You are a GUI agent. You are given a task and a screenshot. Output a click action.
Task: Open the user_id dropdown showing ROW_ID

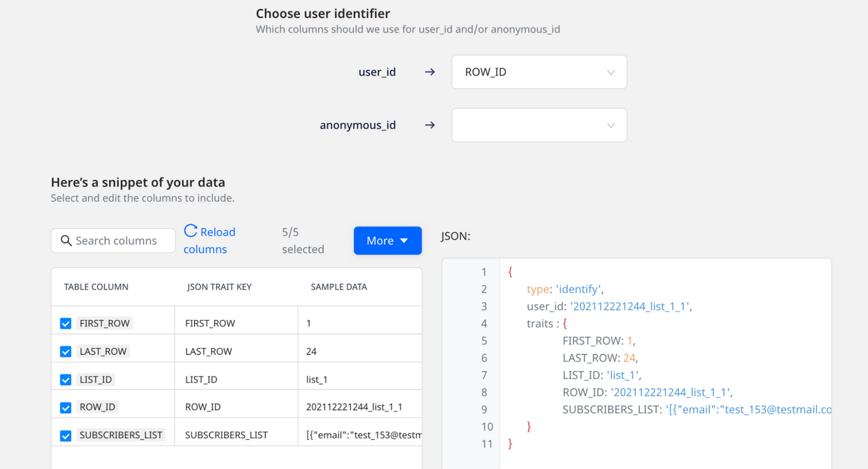tap(539, 72)
